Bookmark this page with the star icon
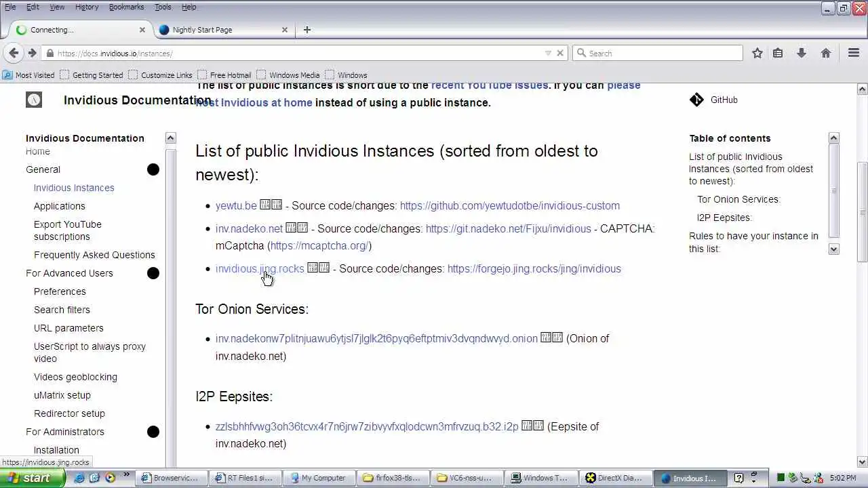 coord(757,53)
